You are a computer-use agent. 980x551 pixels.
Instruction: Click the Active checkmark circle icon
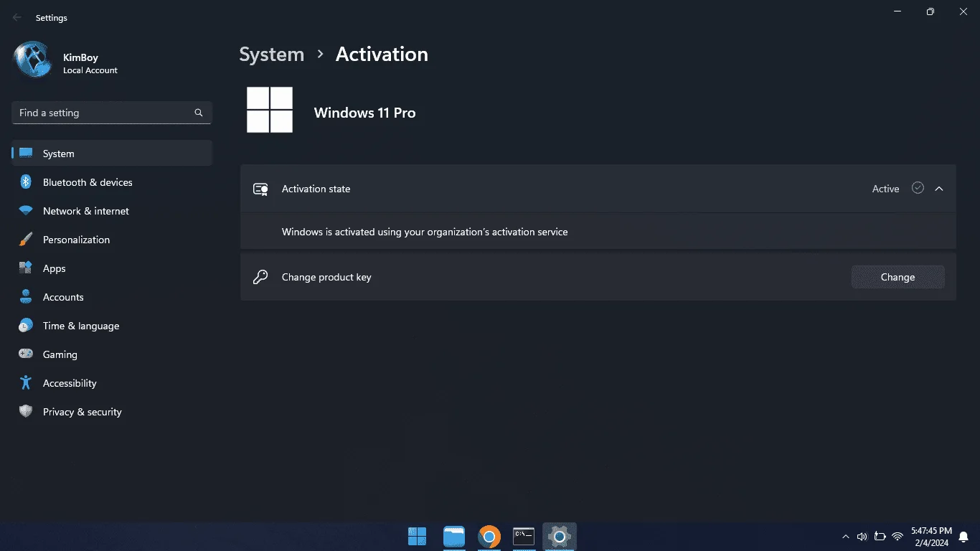click(918, 188)
